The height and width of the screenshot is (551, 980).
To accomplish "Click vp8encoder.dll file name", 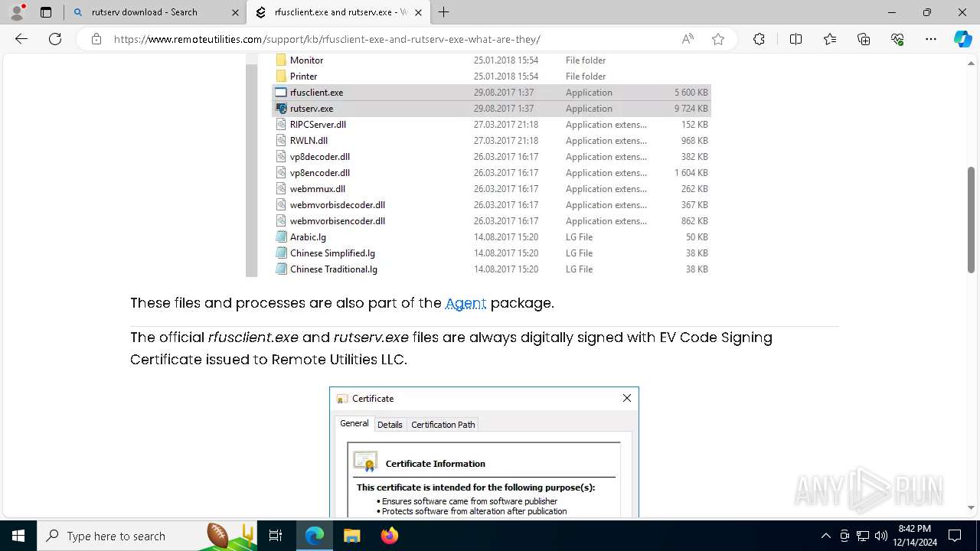I will (320, 172).
